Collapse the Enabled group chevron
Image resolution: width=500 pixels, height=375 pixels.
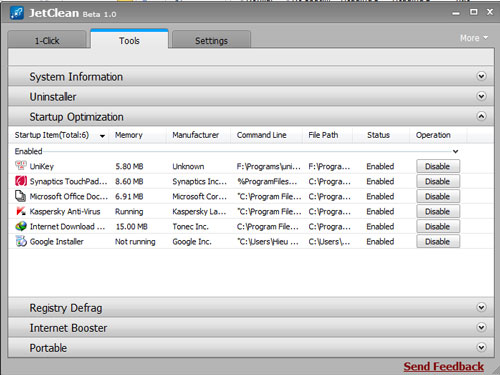tap(455, 151)
